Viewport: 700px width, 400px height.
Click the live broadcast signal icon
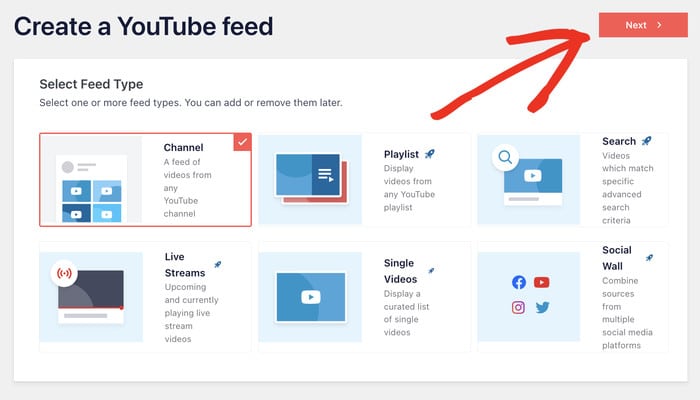pos(64,273)
